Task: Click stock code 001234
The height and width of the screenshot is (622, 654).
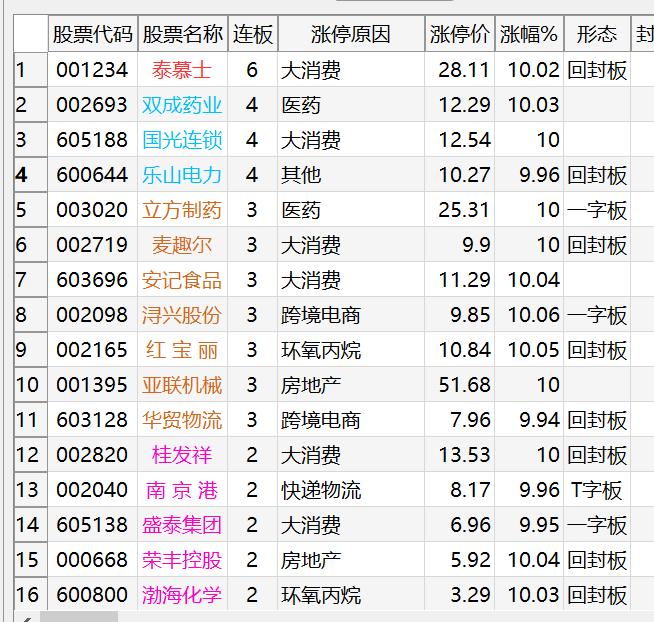Action: point(92,70)
